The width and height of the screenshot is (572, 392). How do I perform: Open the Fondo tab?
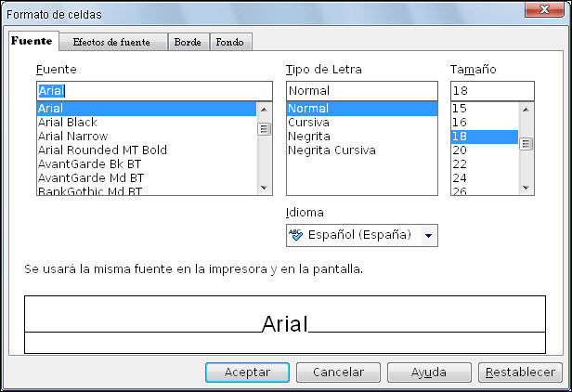(230, 43)
